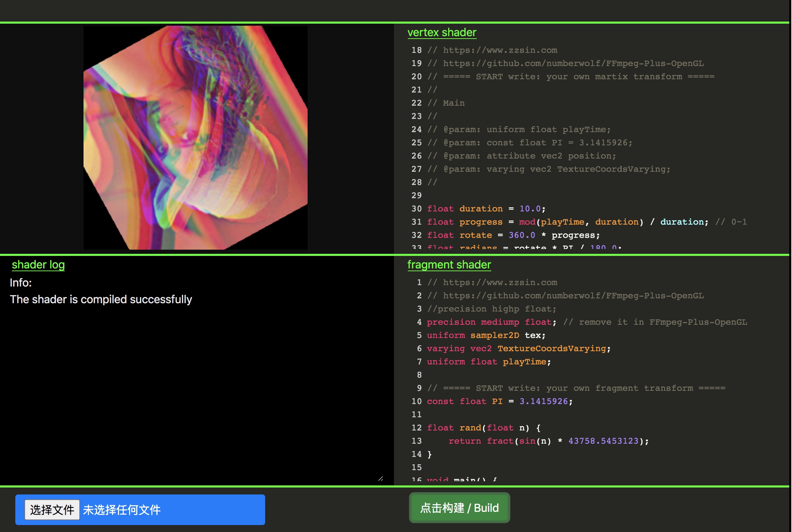Click the 选择文件 choose file button
This screenshot has height=532, width=792.
pyautogui.click(x=52, y=510)
